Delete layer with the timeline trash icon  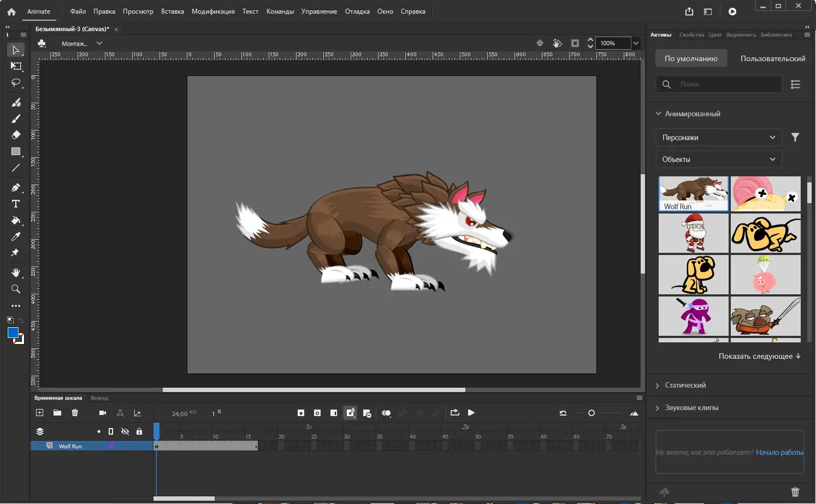(75, 413)
